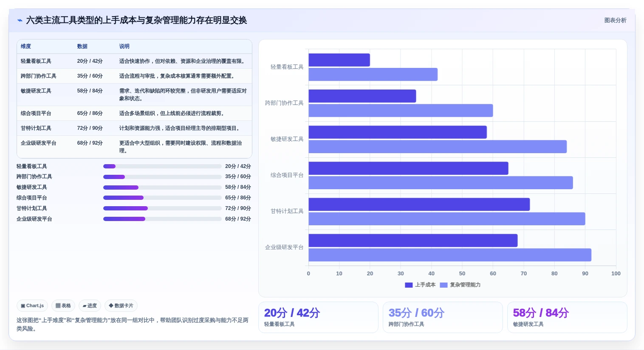Open the 35分 / 60分 data card

pyautogui.click(x=443, y=317)
